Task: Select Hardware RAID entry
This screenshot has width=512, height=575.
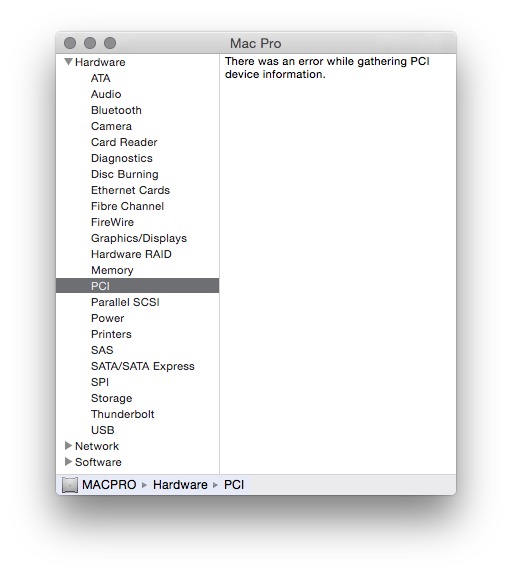Action: tap(131, 254)
